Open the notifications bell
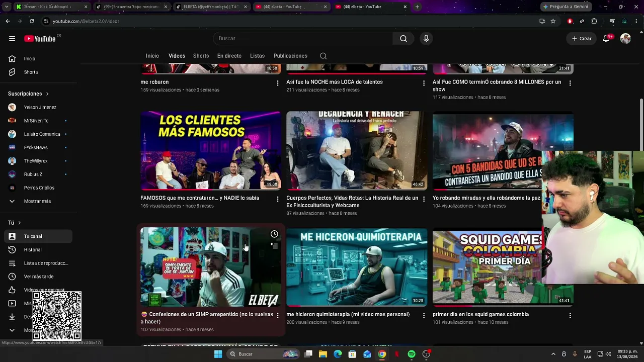 click(606, 39)
